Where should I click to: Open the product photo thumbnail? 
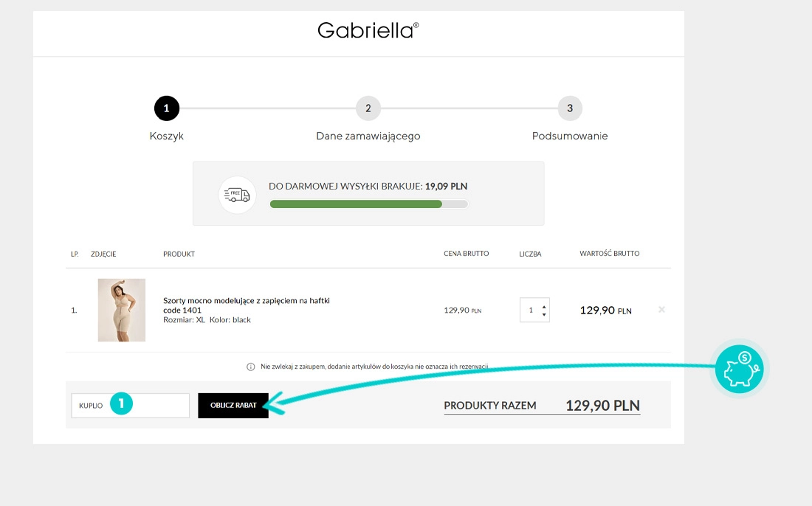122,310
